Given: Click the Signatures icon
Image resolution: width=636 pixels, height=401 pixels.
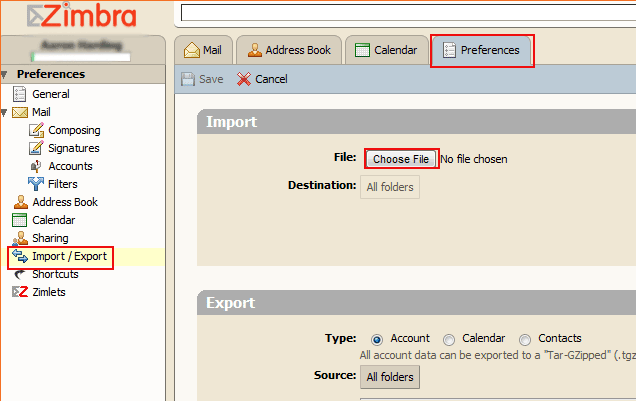Looking at the screenshot, I should (x=36, y=148).
